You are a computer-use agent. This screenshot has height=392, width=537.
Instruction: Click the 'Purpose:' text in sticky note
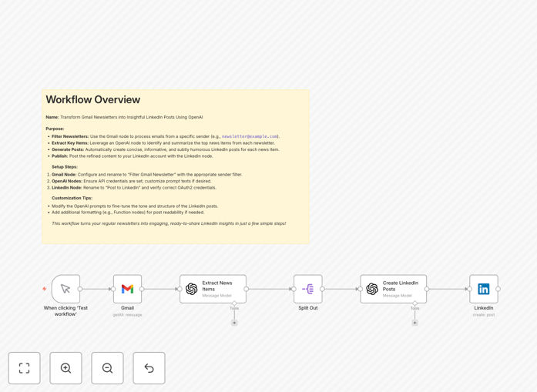(x=55, y=129)
